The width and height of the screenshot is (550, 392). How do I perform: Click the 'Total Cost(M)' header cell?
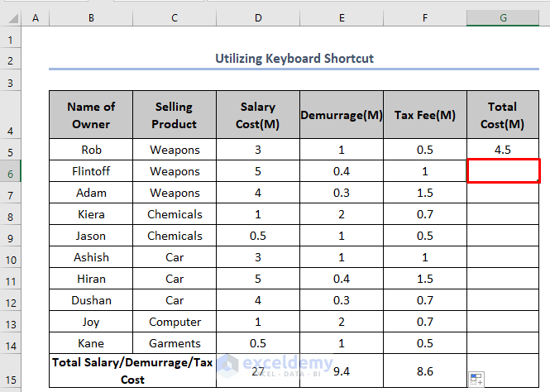pos(503,115)
